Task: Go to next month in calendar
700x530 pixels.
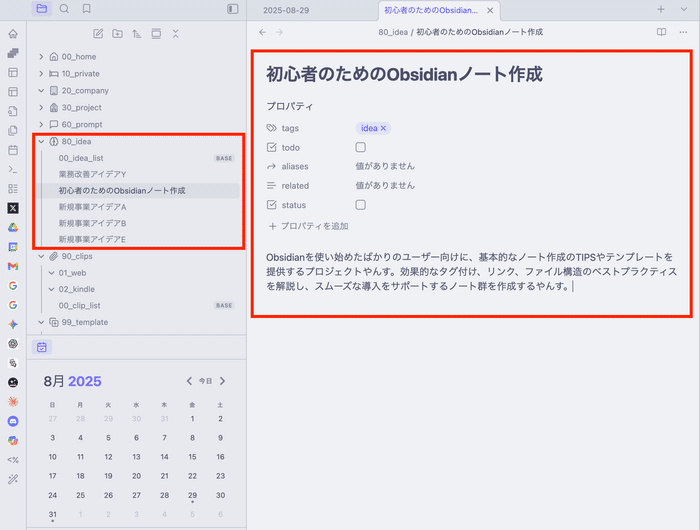Action: click(x=222, y=381)
